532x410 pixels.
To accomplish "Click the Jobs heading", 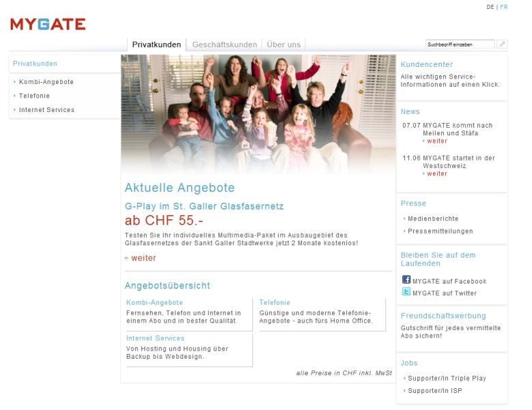I will coord(409,363).
